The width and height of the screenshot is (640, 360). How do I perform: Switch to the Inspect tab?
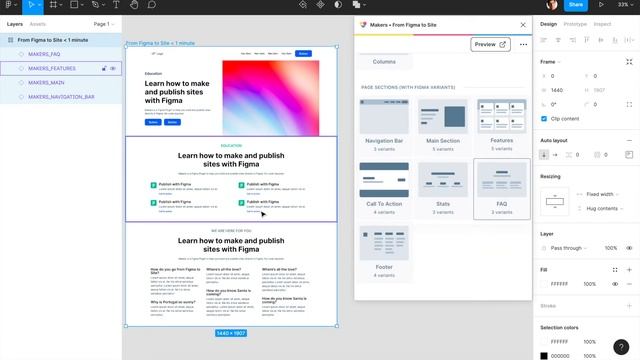pyautogui.click(x=602, y=24)
